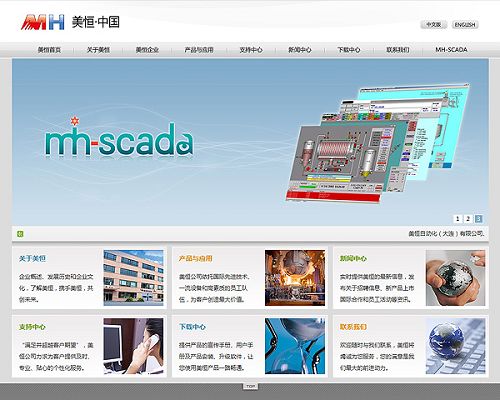Open the 产品与应用 menu item

[x=199, y=50]
